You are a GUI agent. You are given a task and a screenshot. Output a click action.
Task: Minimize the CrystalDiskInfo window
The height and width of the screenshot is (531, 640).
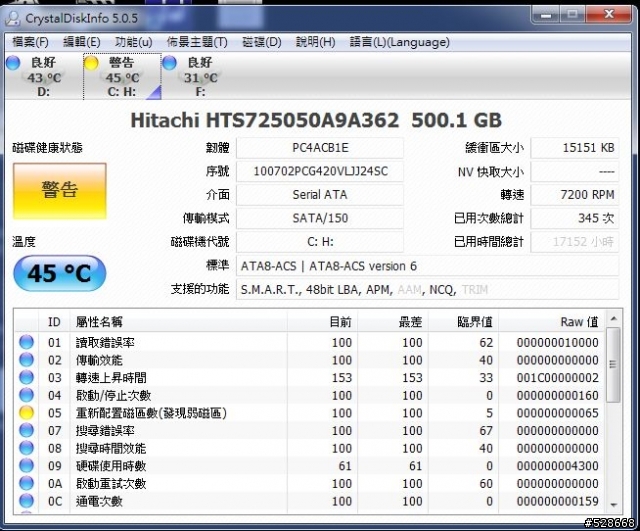coord(546,16)
